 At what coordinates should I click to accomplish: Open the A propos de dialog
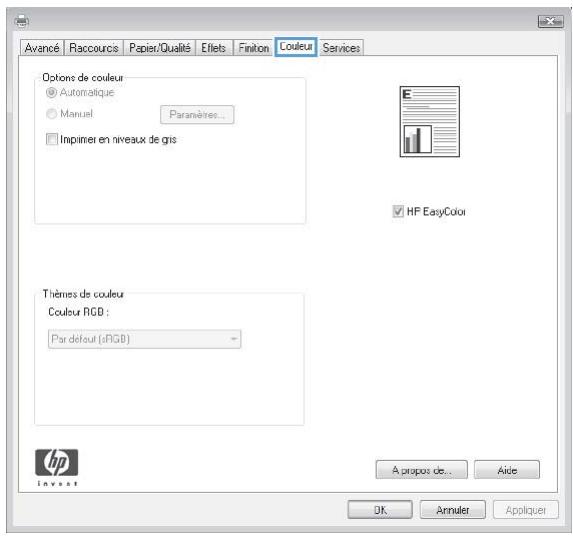coord(421,470)
